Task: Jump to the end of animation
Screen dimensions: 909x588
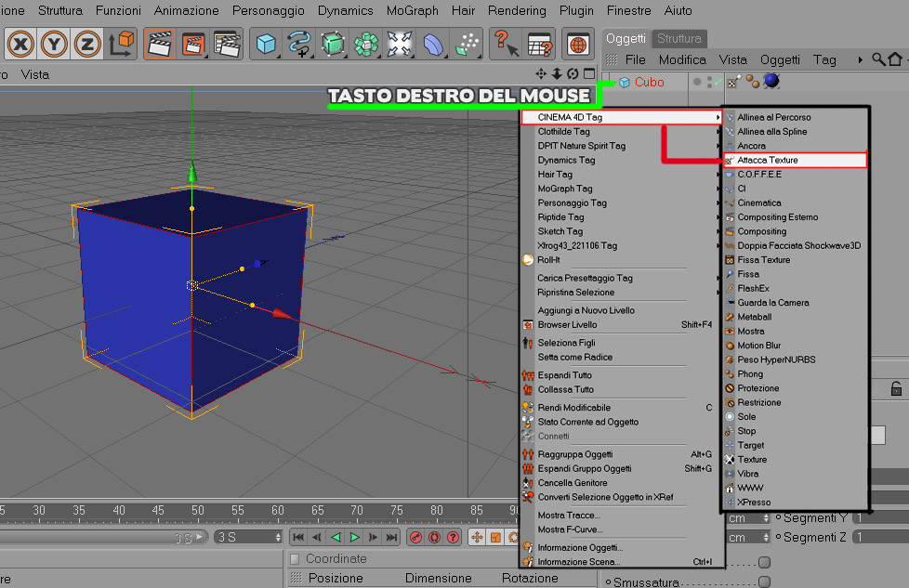Action: 392,538
